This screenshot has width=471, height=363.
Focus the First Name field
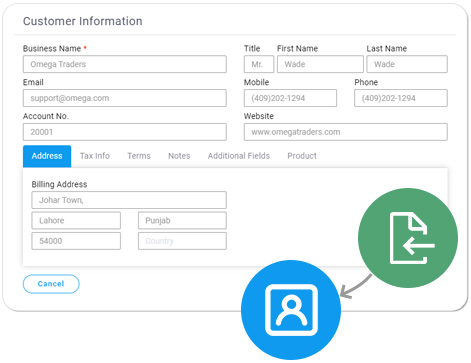320,64
